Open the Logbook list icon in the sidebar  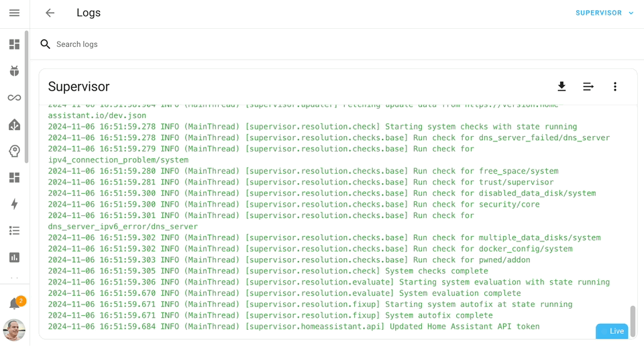coord(14,231)
